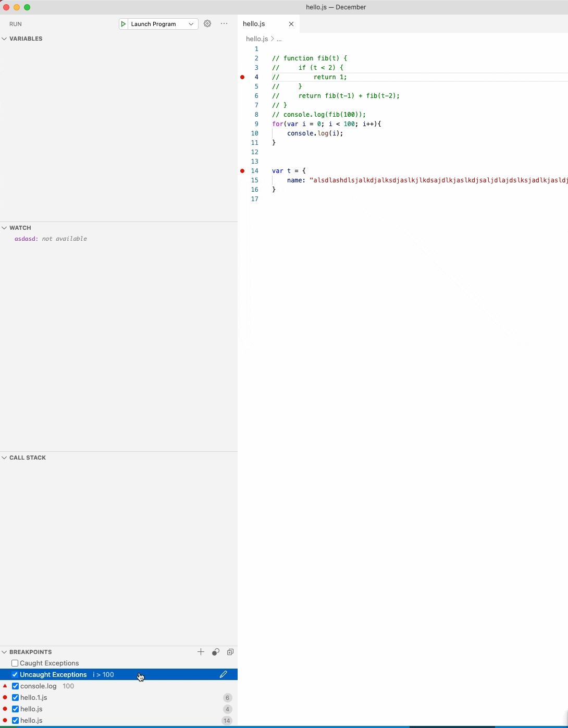Open the Launch Program configuration dropdown
Viewport: 568px width, 728px height.
(x=191, y=24)
